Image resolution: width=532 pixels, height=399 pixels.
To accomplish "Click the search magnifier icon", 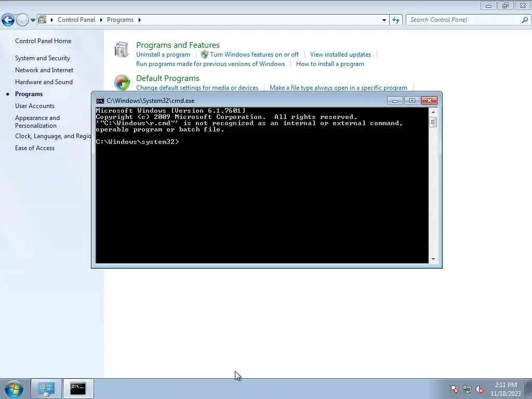I will [525, 20].
